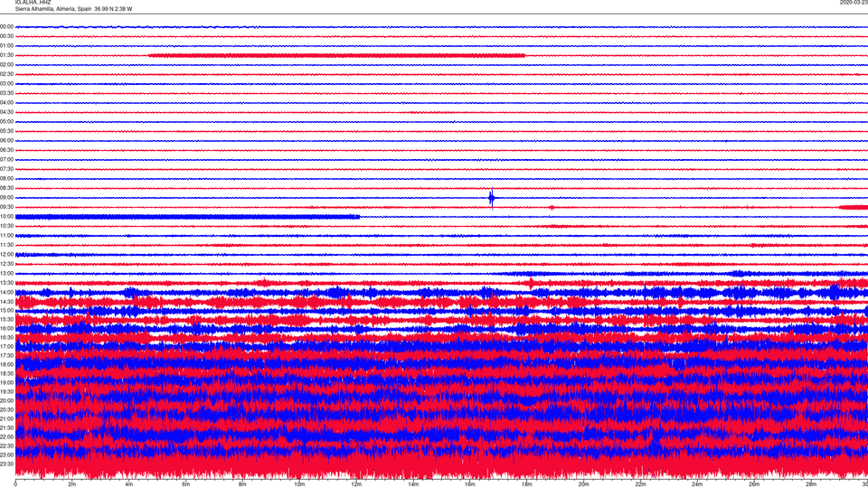The image size is (868, 488).
Task: Click the 18m tick on the minute axis
Action: [x=527, y=484]
